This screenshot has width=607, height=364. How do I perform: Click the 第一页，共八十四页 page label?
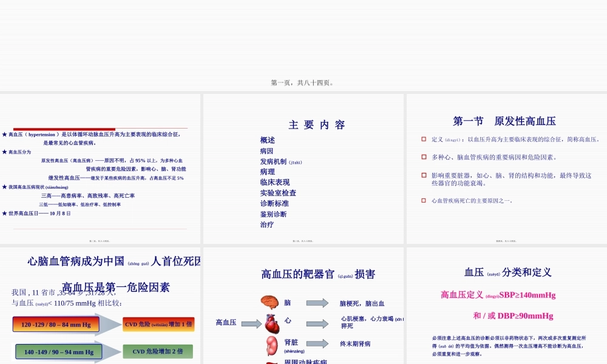tap(303, 82)
